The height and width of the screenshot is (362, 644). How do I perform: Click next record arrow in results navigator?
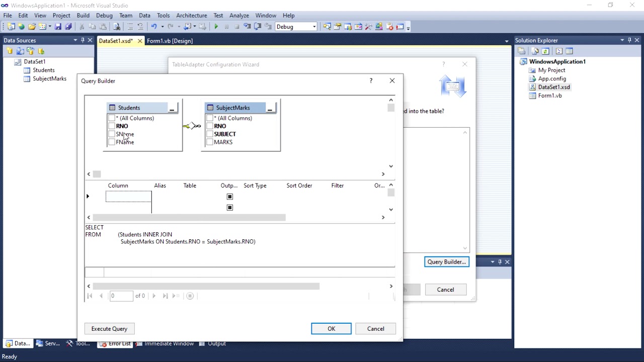tap(154, 296)
